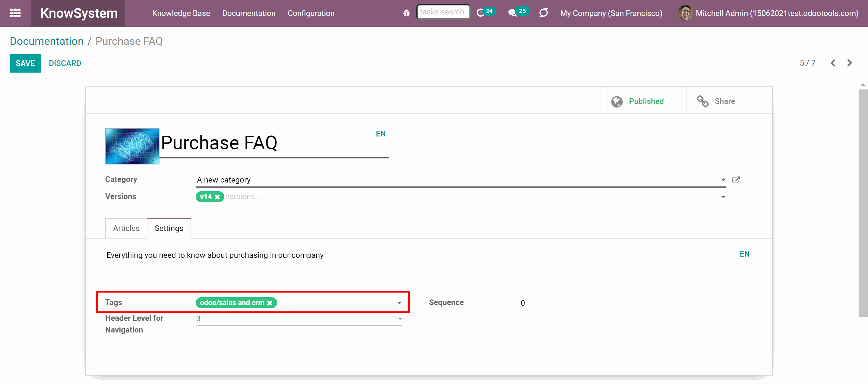Click EN translate button beside description
The width and height of the screenshot is (868, 384).
(744, 254)
